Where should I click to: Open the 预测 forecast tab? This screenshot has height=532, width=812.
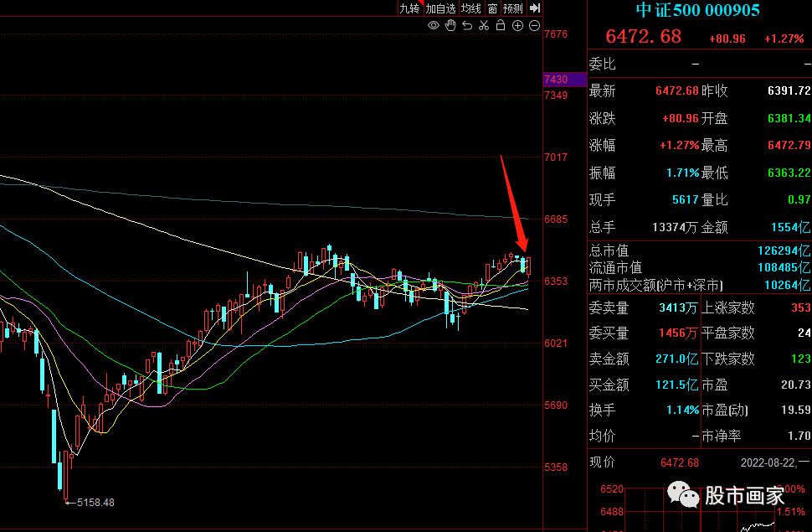click(512, 8)
